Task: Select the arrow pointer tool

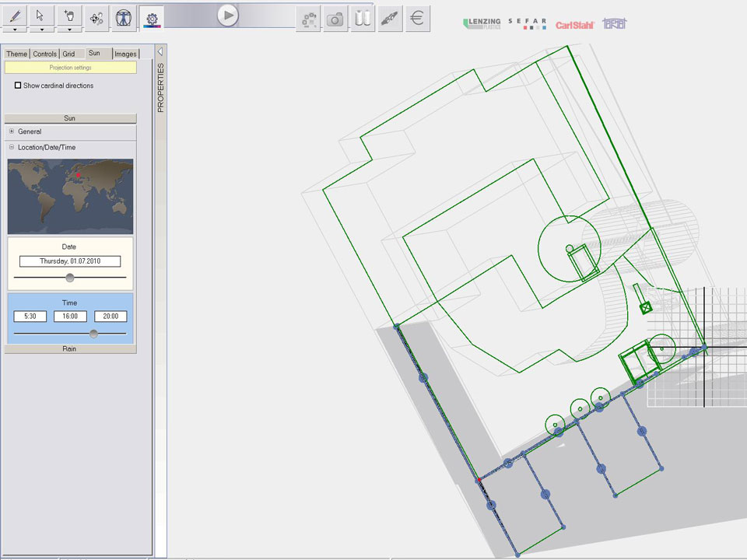Action: 42,15
